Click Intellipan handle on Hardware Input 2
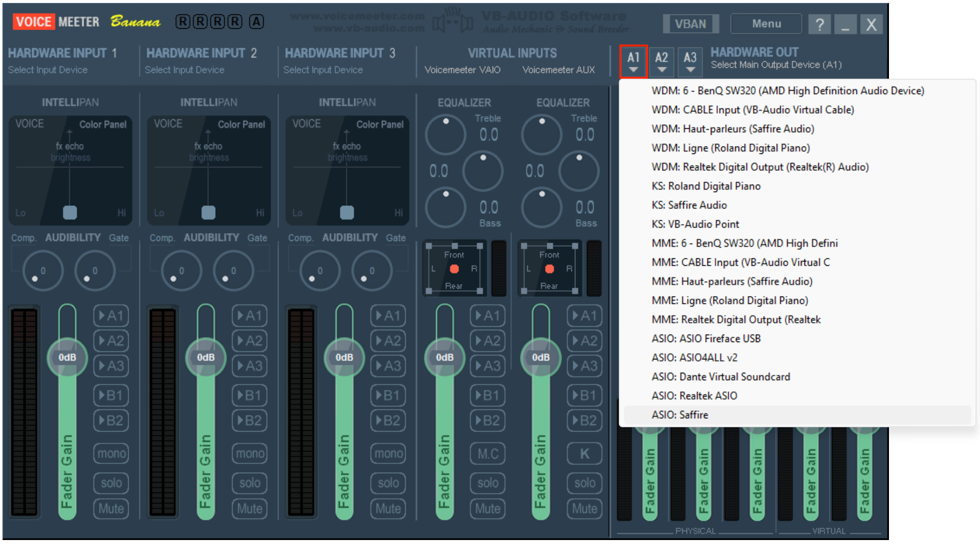980x544 pixels. [208, 212]
